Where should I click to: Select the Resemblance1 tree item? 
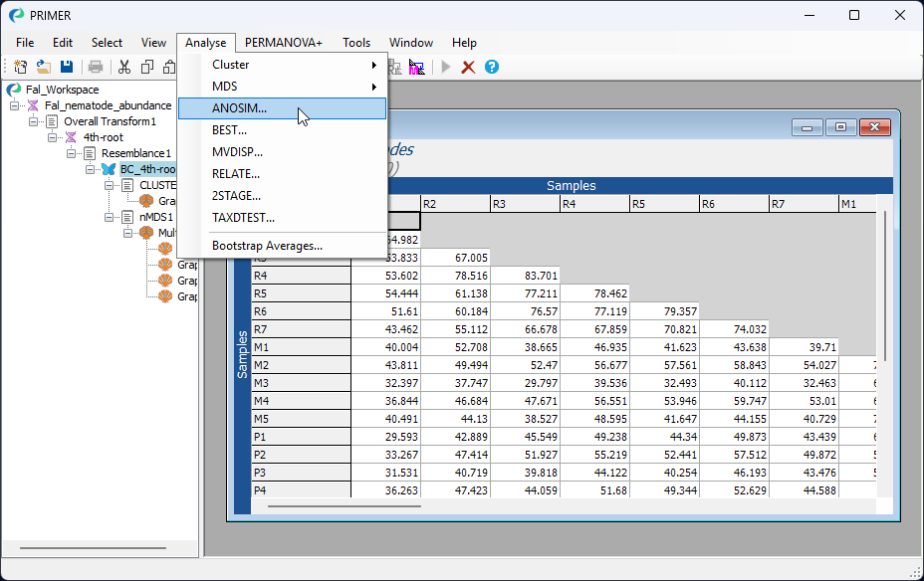point(134,153)
